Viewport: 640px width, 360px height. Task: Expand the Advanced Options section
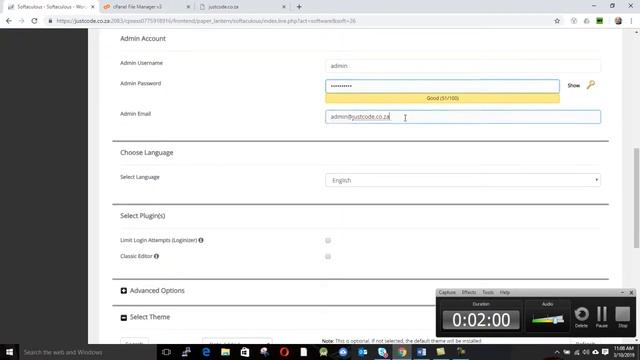(x=124, y=291)
